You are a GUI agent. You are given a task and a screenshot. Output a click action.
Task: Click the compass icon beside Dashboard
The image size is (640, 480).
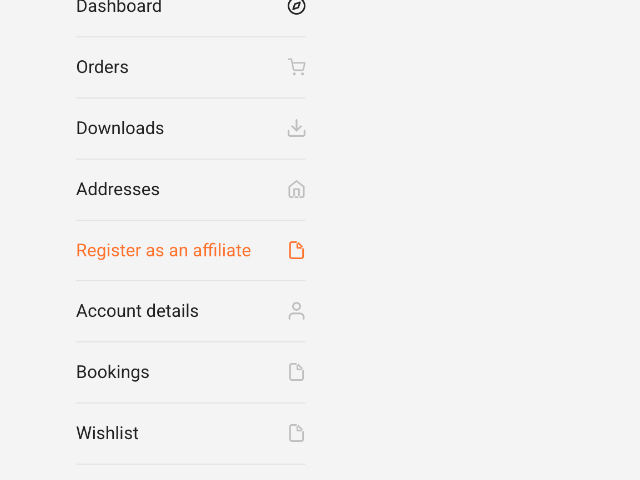(x=296, y=7)
